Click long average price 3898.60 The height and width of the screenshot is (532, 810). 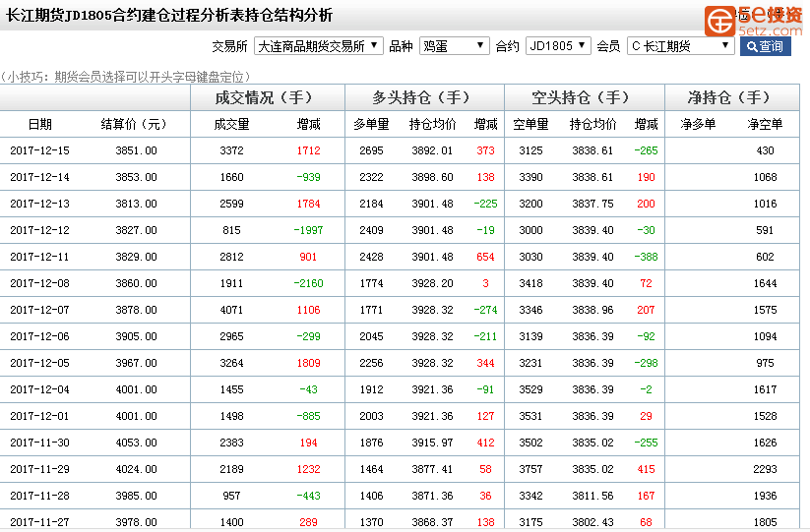click(432, 177)
